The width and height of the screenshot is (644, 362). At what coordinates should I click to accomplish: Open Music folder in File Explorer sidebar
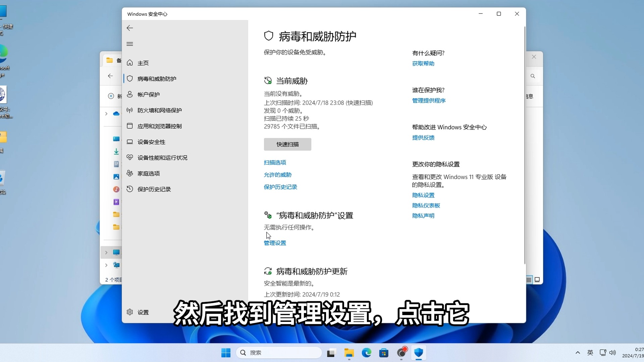tap(116, 189)
